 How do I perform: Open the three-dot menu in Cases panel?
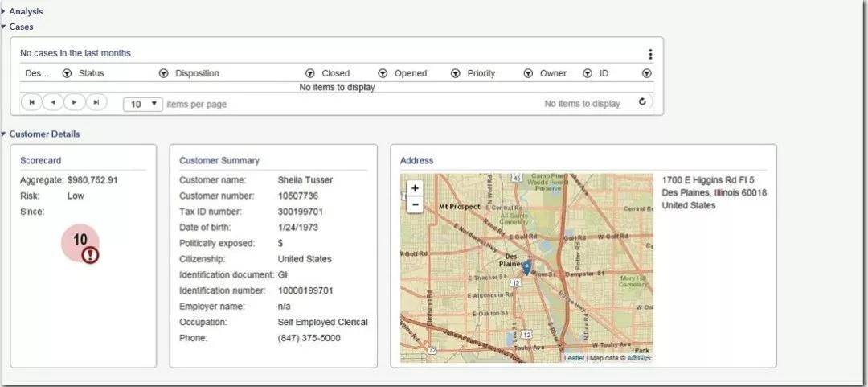coord(650,55)
